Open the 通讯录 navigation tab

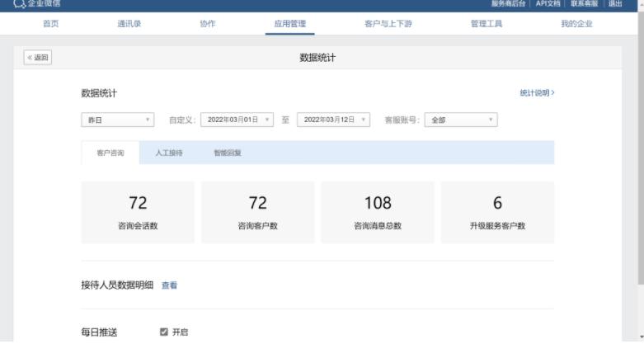[129, 24]
